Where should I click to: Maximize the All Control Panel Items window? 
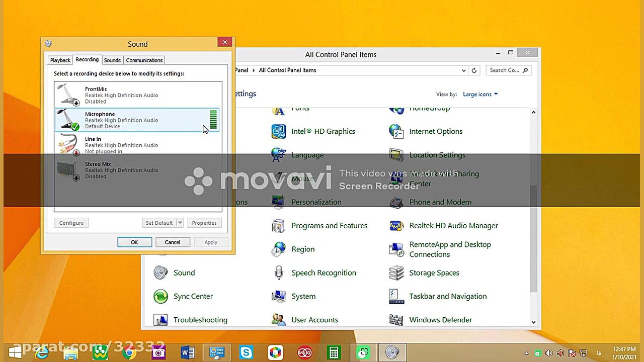click(x=511, y=53)
